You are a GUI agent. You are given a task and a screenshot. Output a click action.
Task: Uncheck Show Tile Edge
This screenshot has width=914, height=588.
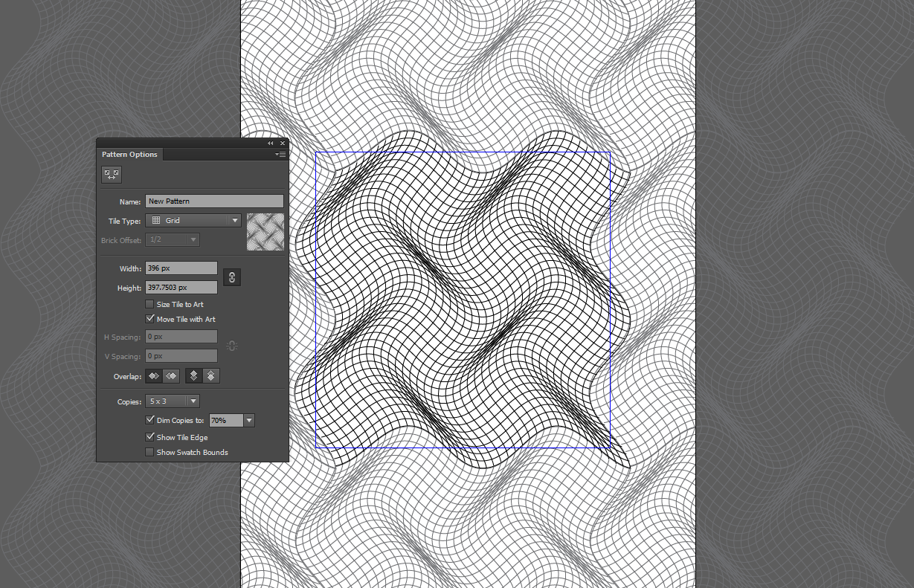point(149,436)
